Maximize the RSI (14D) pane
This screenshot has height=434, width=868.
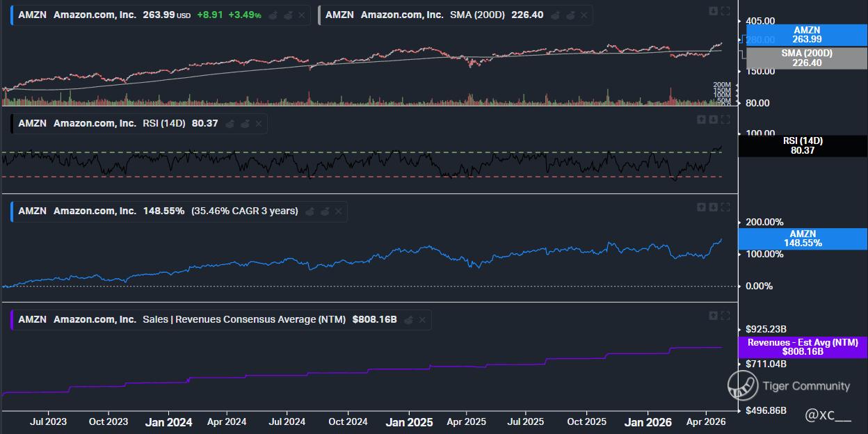(x=725, y=120)
